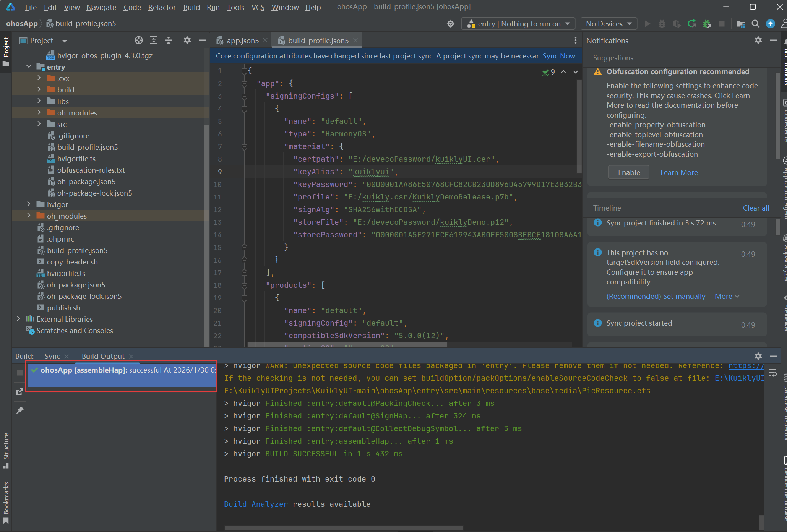Screen dimensions: 787x532
Task: Pin the Build Output tab
Action: click(20, 410)
